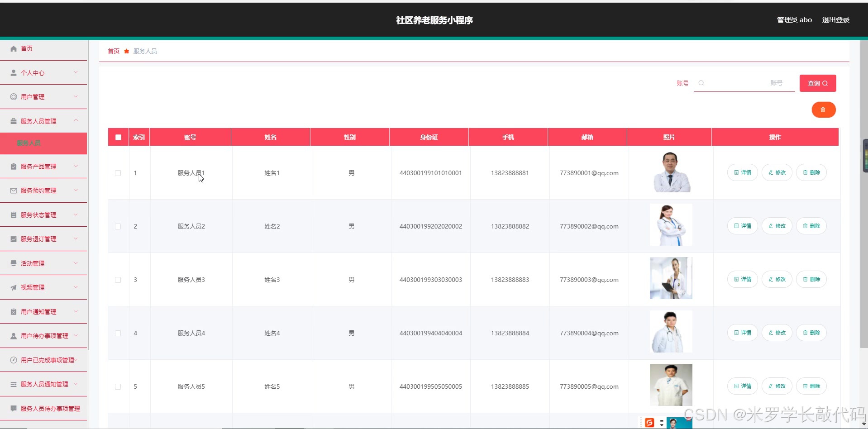Click 修改 for 服务人员2
Viewport: 868px width, 429px height.
point(777,226)
